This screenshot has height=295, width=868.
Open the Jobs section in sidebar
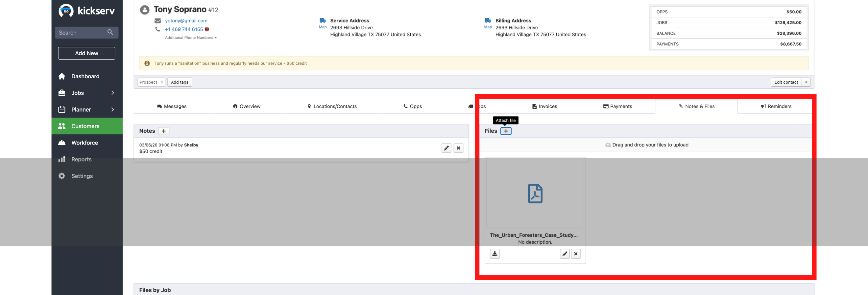[x=78, y=93]
